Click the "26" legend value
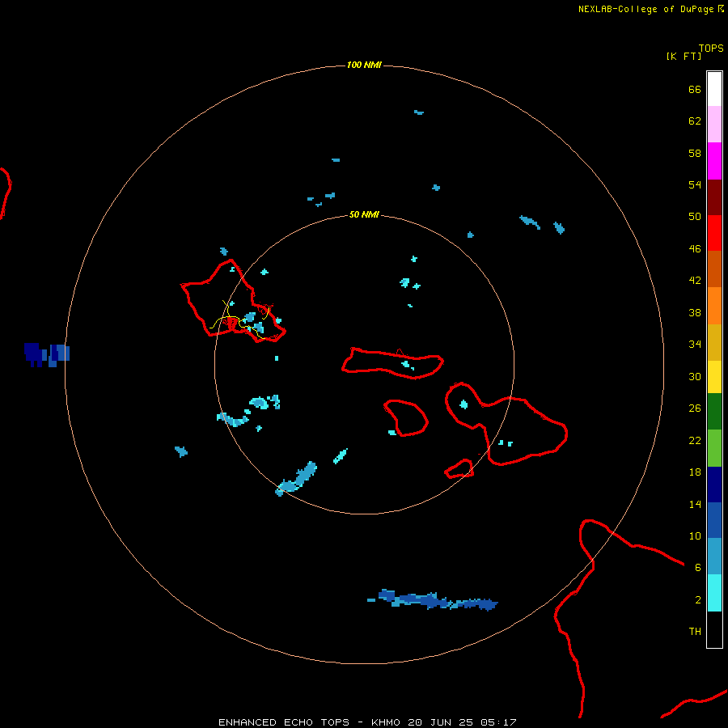This screenshot has height=728, width=728. click(x=695, y=408)
